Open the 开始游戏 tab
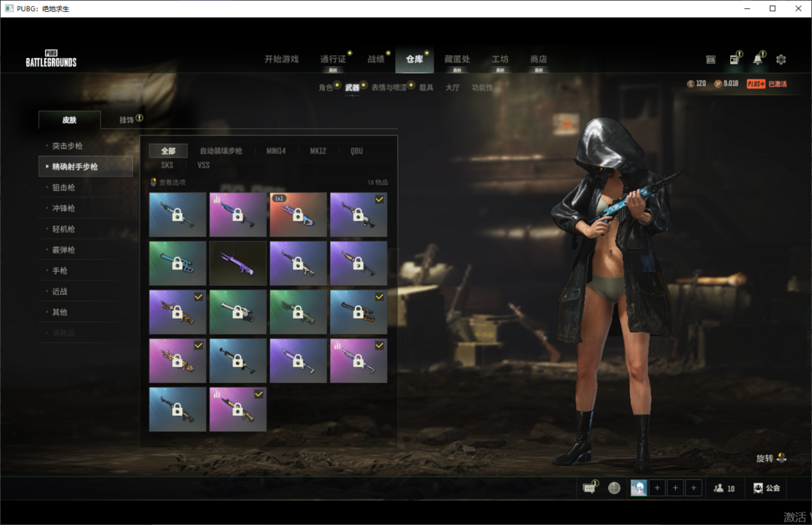 coord(281,59)
